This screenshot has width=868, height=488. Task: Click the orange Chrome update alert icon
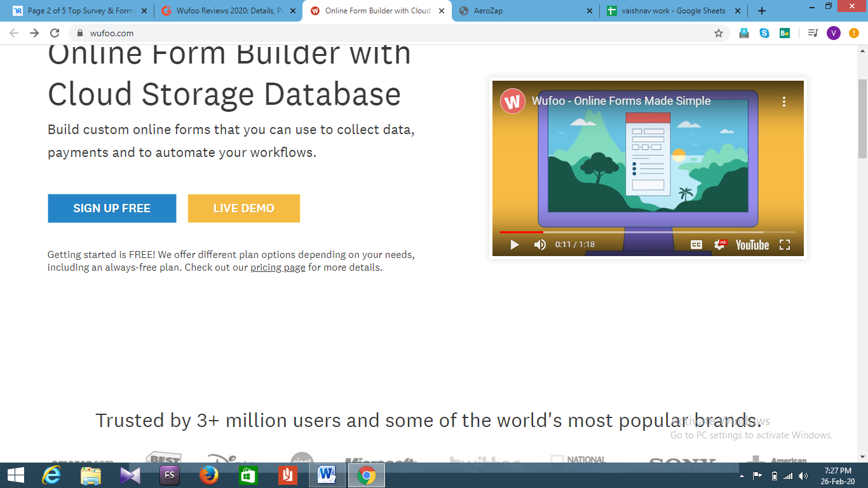[x=854, y=33]
